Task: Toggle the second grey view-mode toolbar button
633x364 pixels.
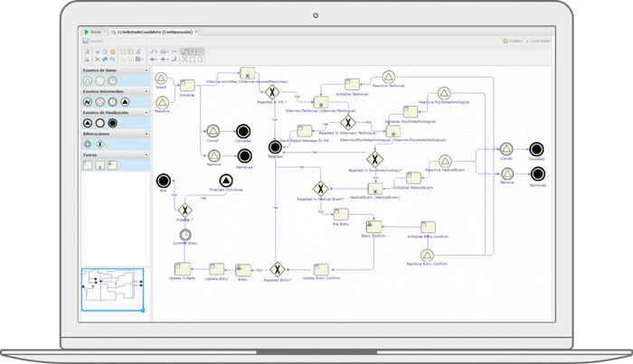Action: 193,51
